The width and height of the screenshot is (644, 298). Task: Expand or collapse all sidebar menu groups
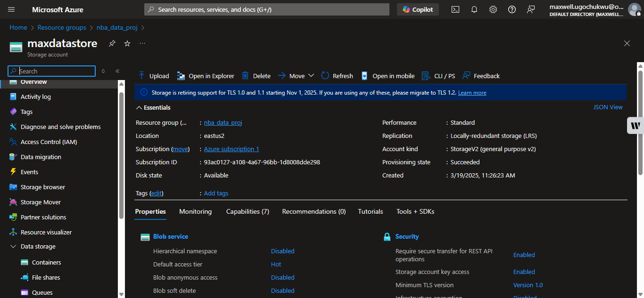(x=103, y=71)
